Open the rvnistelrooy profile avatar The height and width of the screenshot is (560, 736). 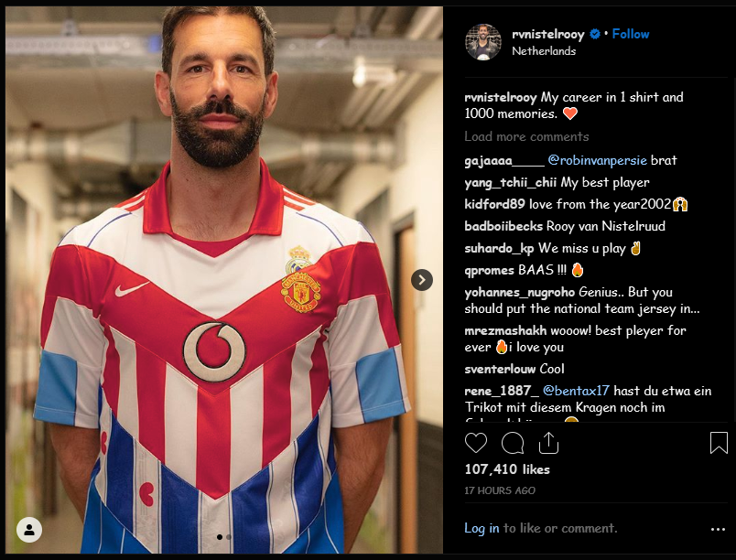pyautogui.click(x=482, y=42)
